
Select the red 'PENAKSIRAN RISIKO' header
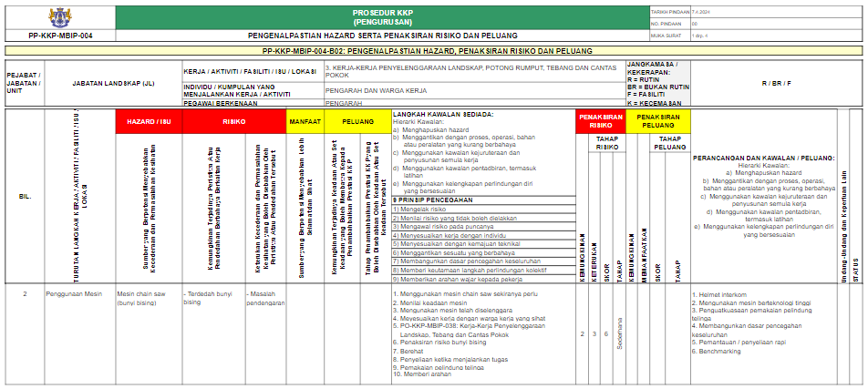click(x=601, y=122)
